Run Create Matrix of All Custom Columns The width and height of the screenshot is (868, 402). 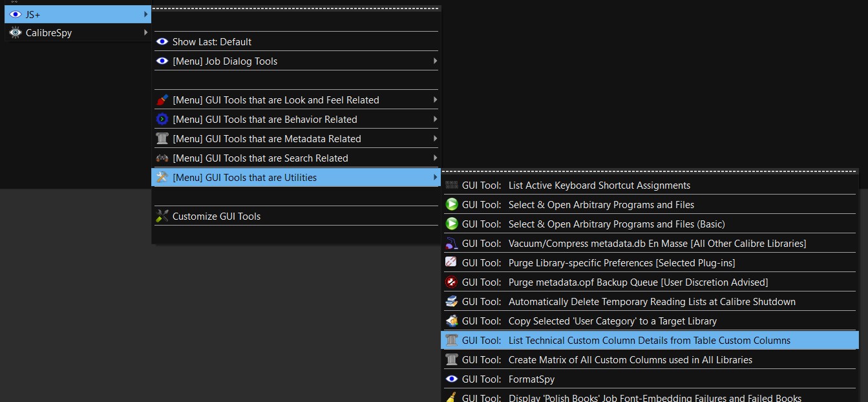click(x=630, y=360)
